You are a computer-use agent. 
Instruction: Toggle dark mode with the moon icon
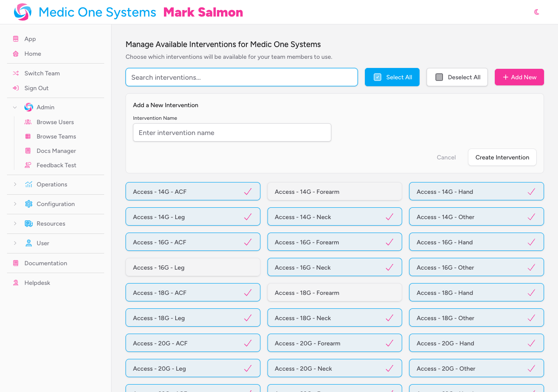coord(537,12)
